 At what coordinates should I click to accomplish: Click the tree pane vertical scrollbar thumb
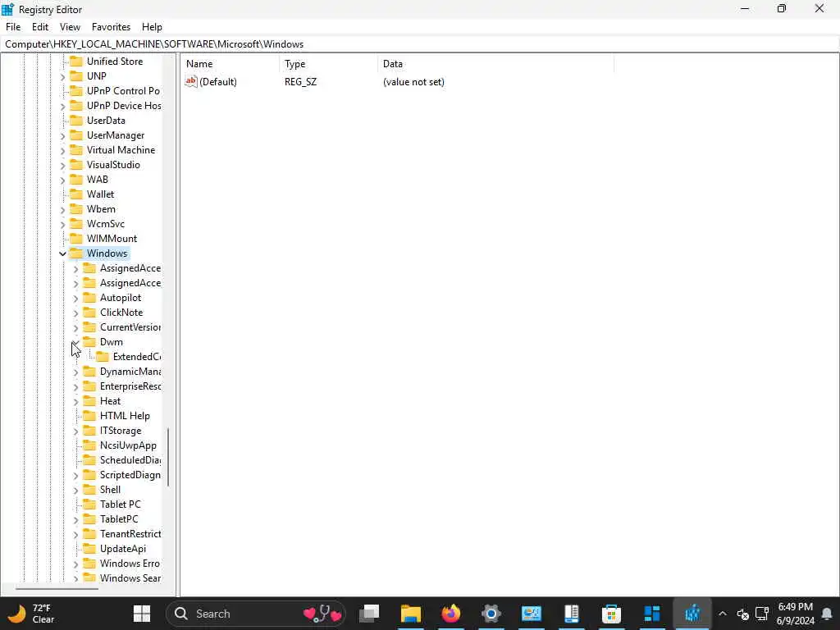coord(168,457)
